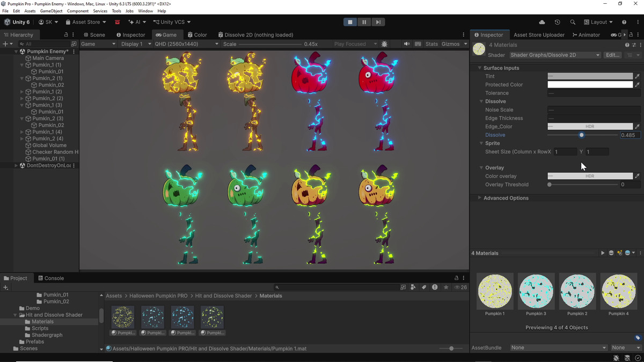Open asset labels tag icon
The height and width of the screenshot is (362, 644).
pyautogui.click(x=638, y=338)
